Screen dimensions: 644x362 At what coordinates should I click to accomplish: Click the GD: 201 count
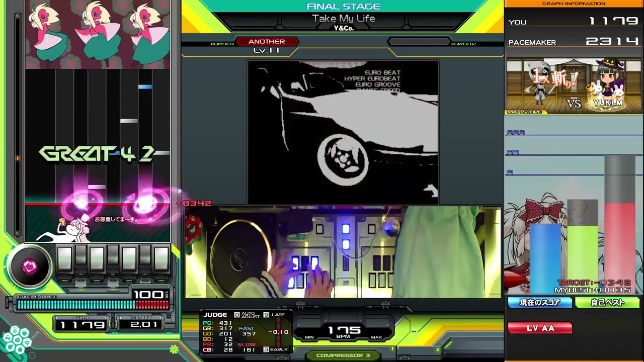(217, 334)
